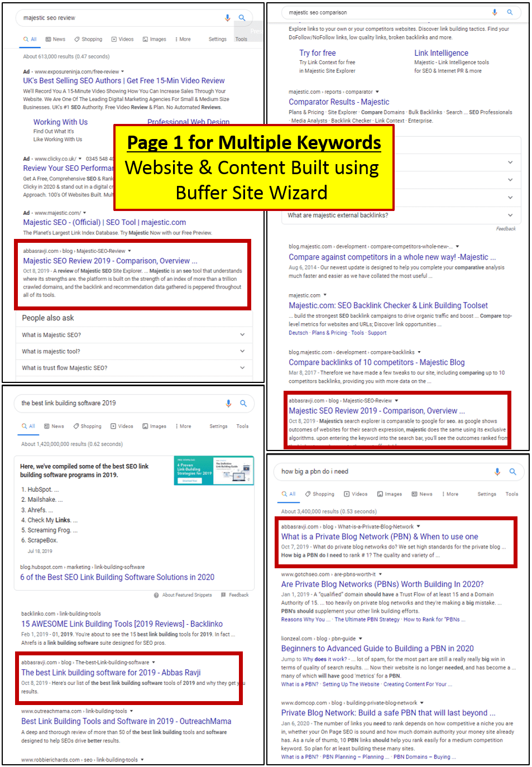Open 'UK's Best Selling SEO Authors' ad link
532x767 pixels.
(x=124, y=80)
